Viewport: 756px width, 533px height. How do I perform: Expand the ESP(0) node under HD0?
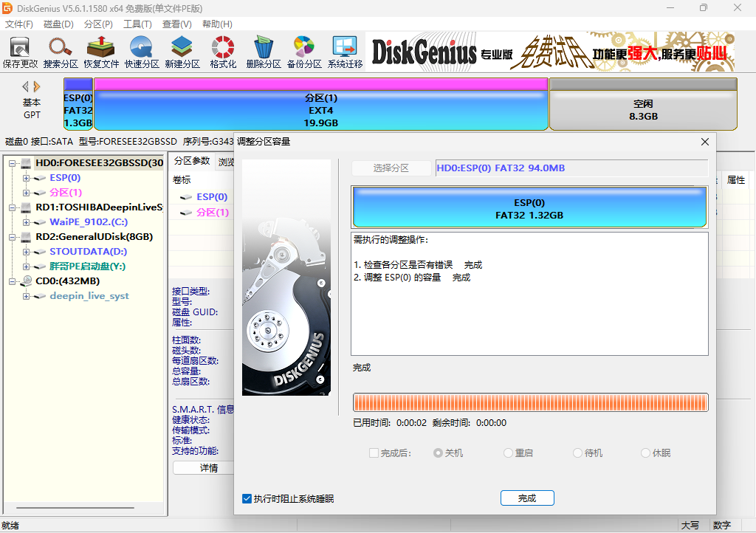[x=26, y=179]
